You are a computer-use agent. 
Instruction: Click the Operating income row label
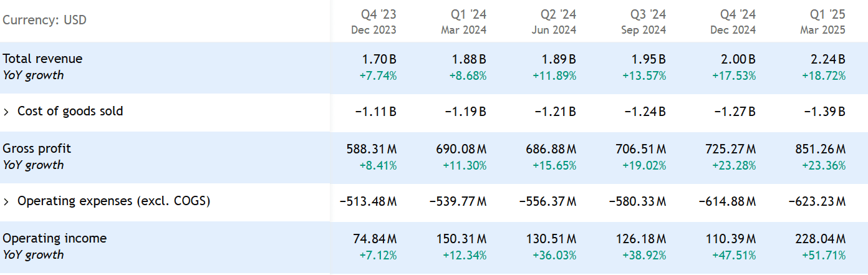(x=54, y=238)
